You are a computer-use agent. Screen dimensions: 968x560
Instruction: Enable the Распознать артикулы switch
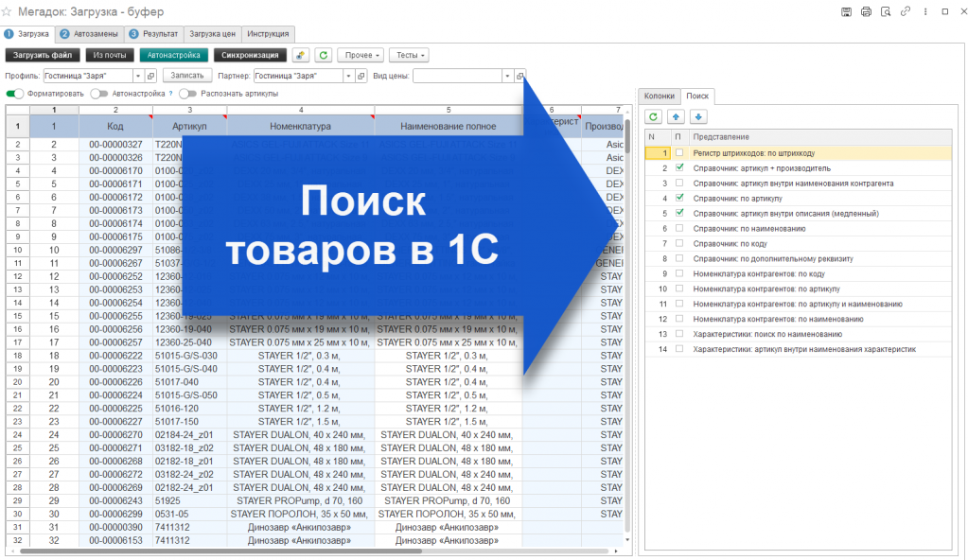coord(187,94)
